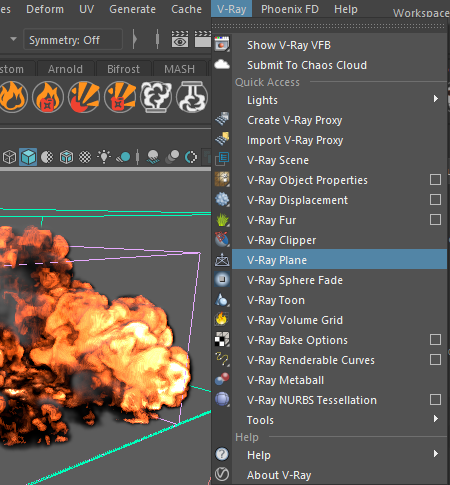Screen dimensions: 450x485
Task: Click the liquid flask simulator shelf icon
Action: tap(192, 97)
